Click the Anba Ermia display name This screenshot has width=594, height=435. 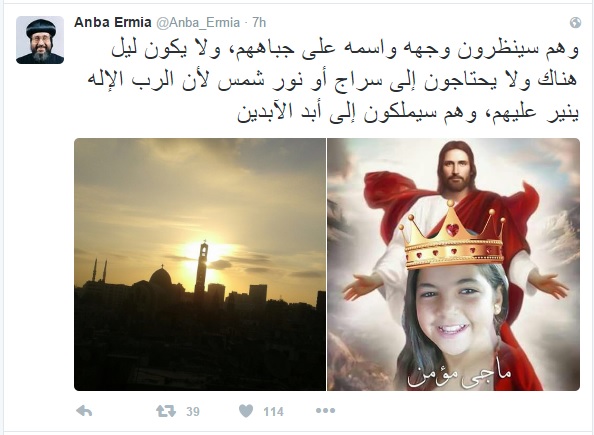113,22
